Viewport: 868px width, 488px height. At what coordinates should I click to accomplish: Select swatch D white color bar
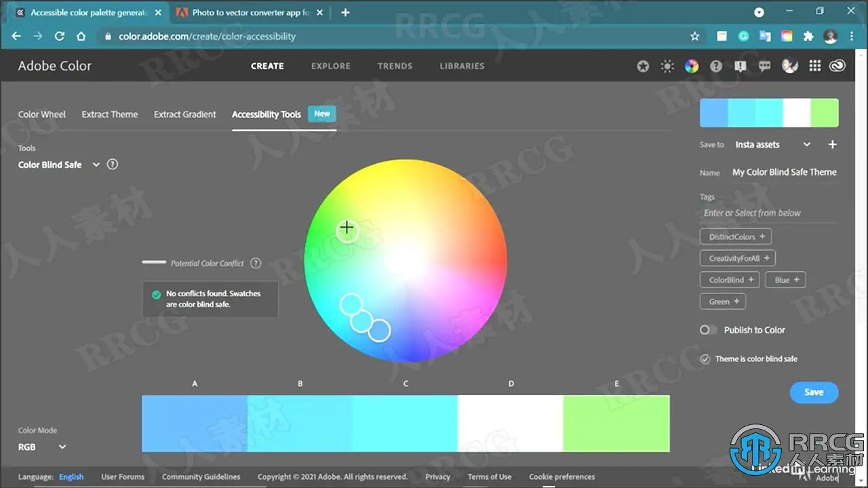pyautogui.click(x=511, y=424)
